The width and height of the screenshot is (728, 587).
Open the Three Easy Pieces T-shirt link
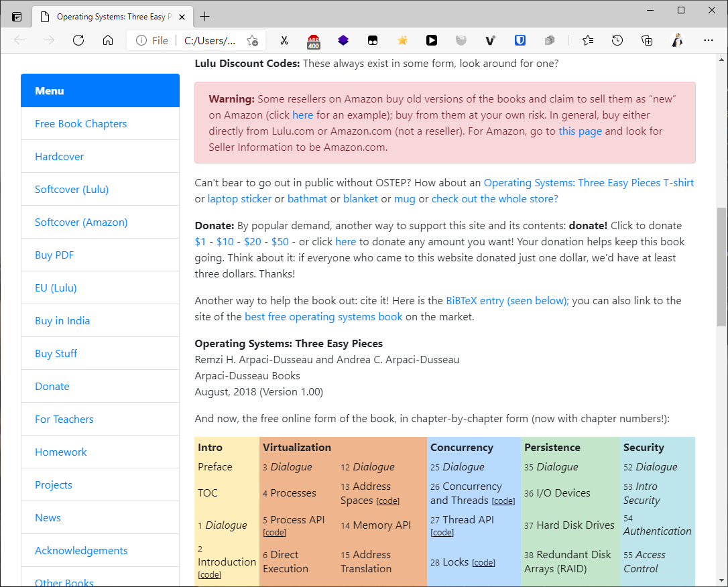[x=589, y=183]
